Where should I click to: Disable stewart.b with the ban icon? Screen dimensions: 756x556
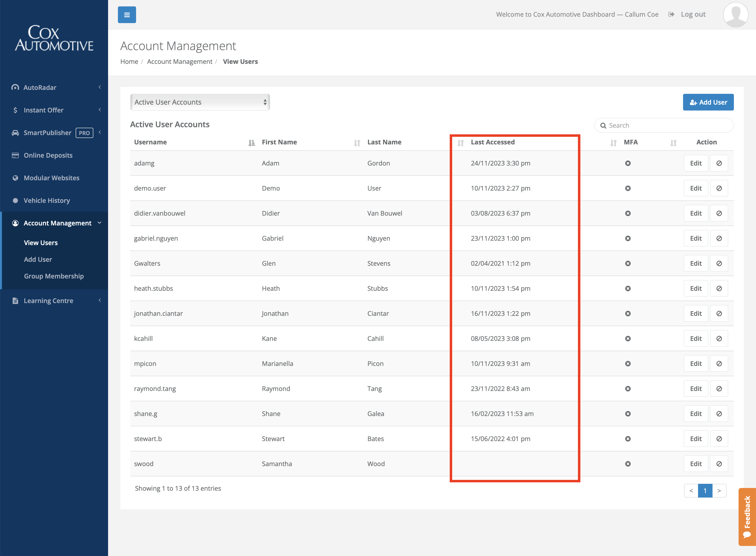pos(719,439)
